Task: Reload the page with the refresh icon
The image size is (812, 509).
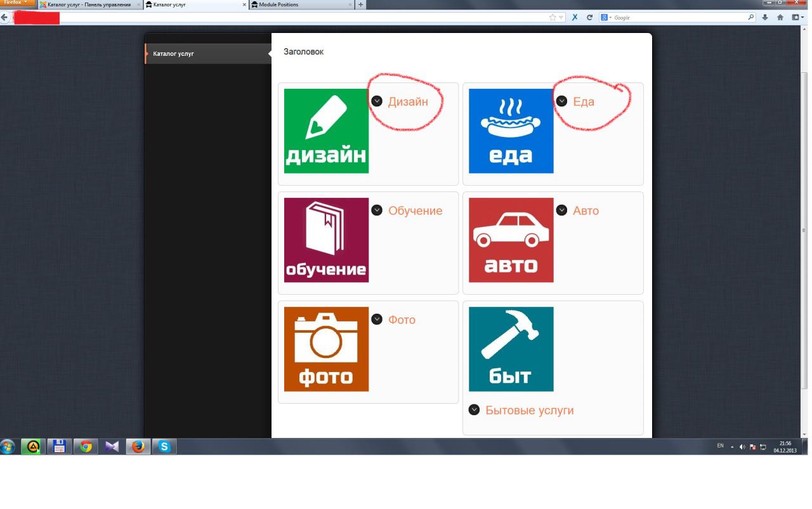Action: coord(589,18)
